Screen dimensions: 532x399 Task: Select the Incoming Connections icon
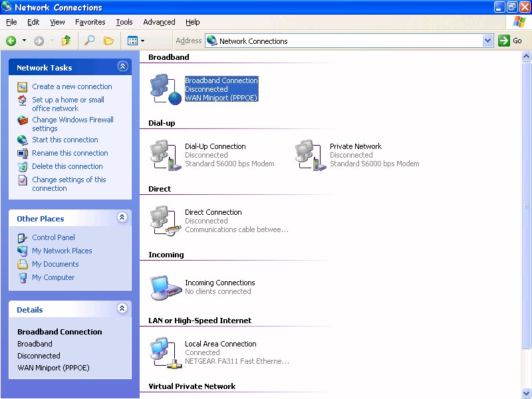point(166,287)
